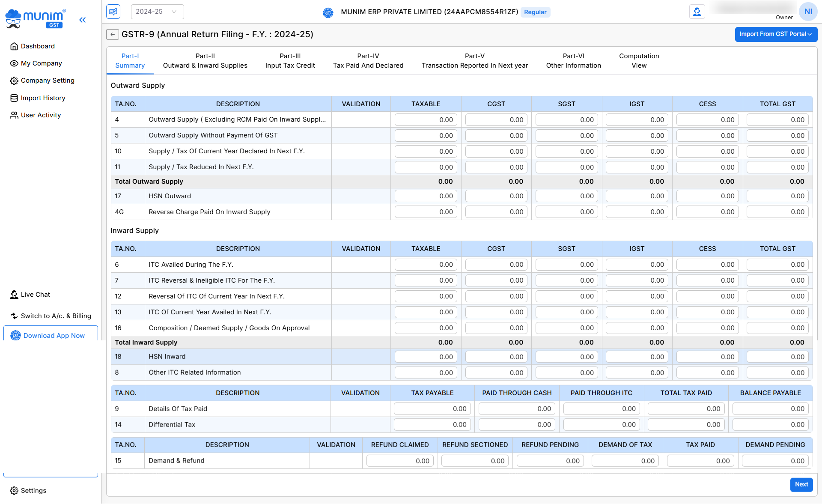Open Part-V Transaction Reported In Next year tab
The height and width of the screenshot is (504, 822).
[475, 61]
